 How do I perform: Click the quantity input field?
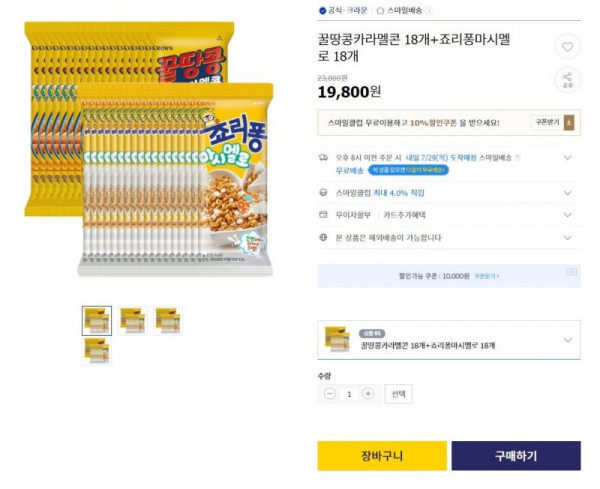pos(349,394)
